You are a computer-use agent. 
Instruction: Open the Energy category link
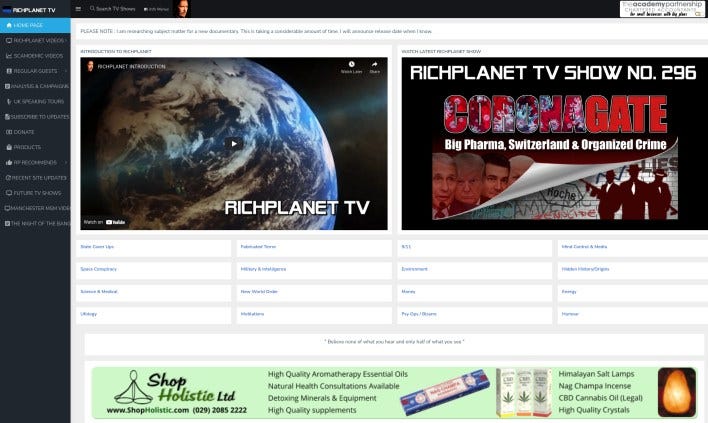569,292
